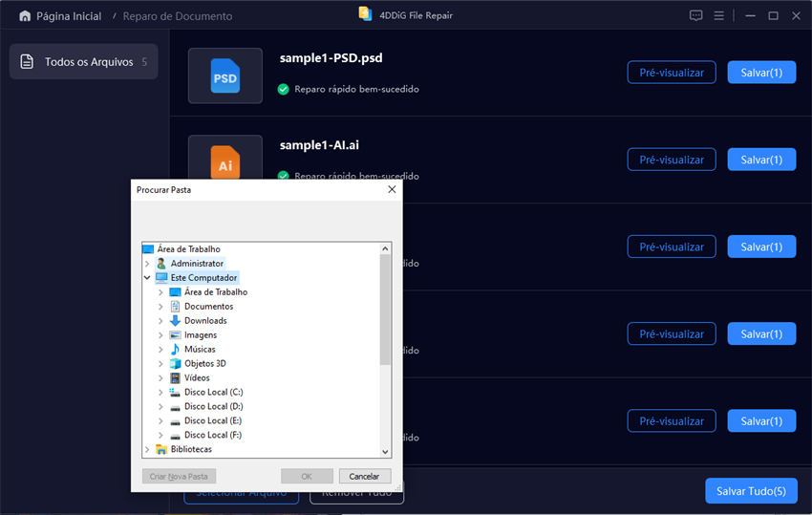Screen dimensions: 812x515
Task: Click the Downloads arrow icon
Action: click(175, 321)
